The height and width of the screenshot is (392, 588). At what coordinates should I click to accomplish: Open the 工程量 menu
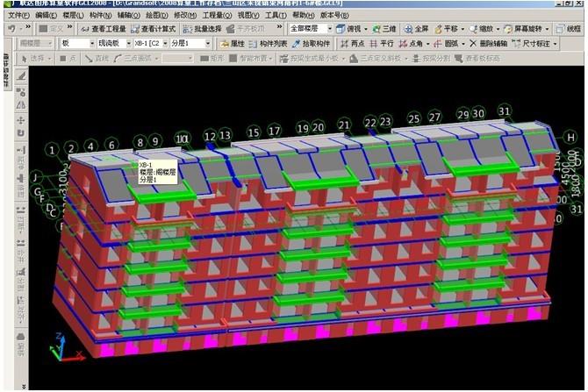click(216, 15)
